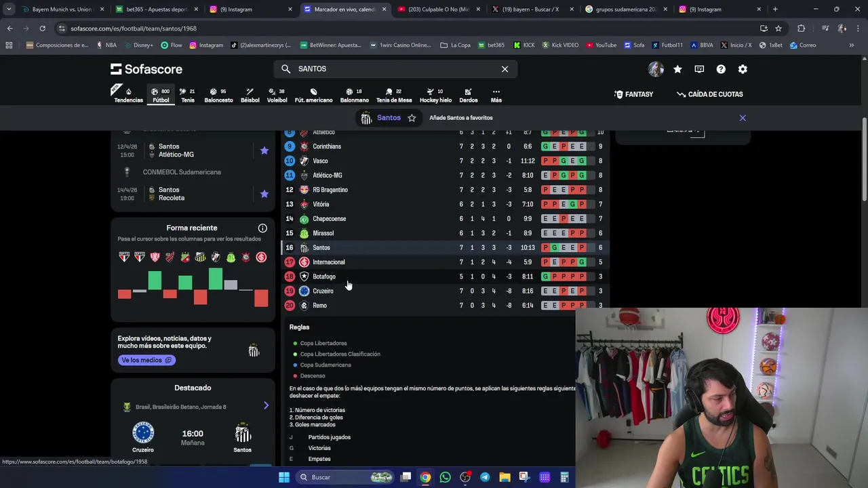Screen dimensions: 868x488
Task: Select the Fút. americano tab
Action: click(313, 95)
